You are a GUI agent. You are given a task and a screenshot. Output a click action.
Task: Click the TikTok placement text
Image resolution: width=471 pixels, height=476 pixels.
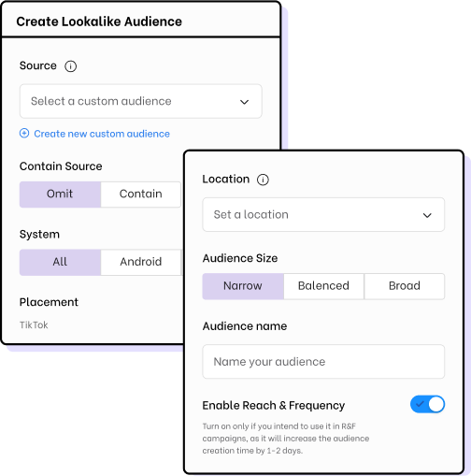tap(34, 325)
